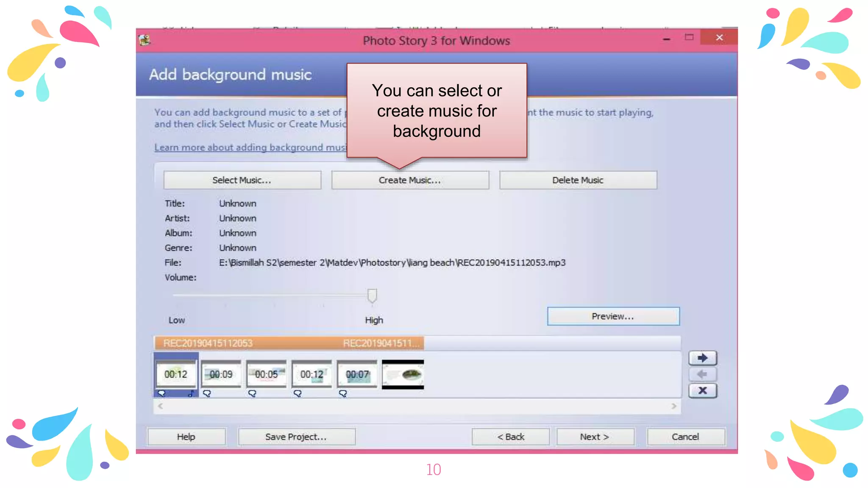Select the last black-bordered thumbnail
868x488 pixels.
(x=403, y=374)
